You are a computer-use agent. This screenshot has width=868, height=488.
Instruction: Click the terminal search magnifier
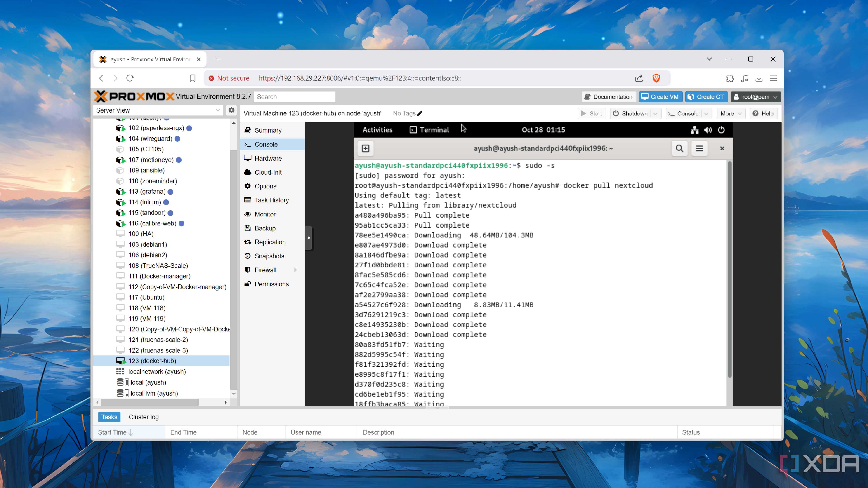tap(679, 148)
